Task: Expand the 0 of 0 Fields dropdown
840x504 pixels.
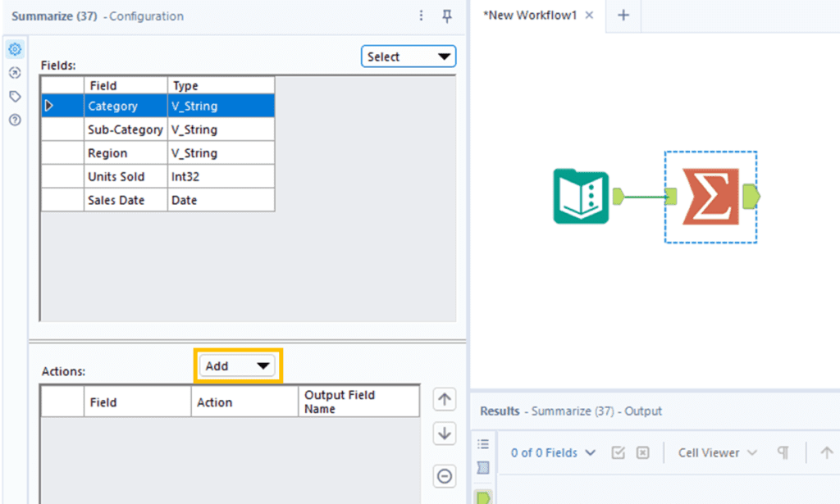Action: click(552, 452)
